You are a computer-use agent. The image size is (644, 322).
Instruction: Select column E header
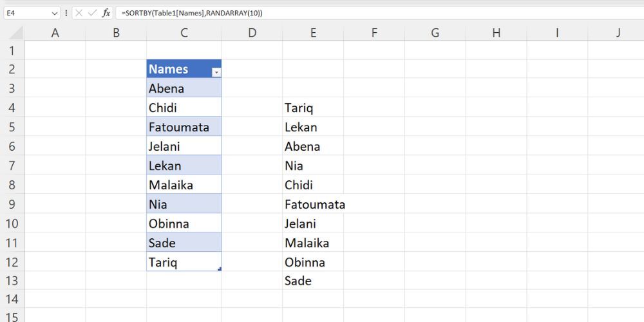click(x=313, y=33)
